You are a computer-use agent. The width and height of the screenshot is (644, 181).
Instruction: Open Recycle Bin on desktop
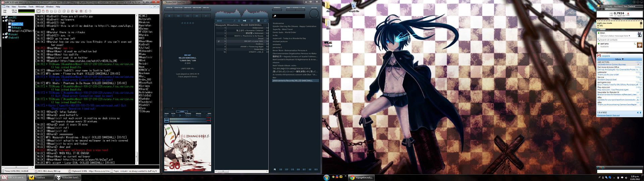click(353, 6)
